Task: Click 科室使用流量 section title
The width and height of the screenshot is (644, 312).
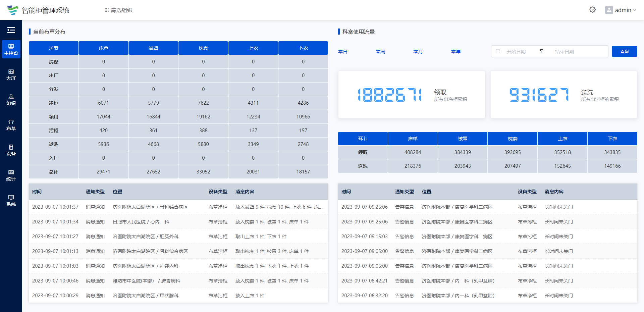Action: click(x=359, y=32)
